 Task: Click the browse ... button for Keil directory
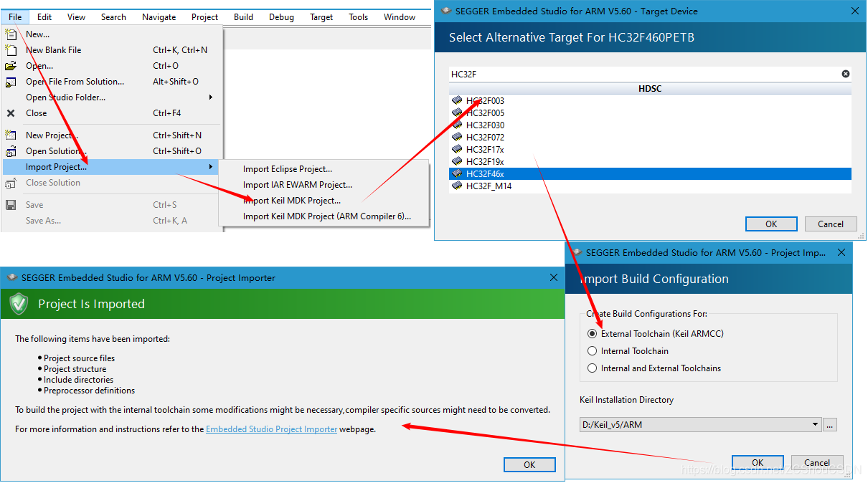pyautogui.click(x=830, y=425)
